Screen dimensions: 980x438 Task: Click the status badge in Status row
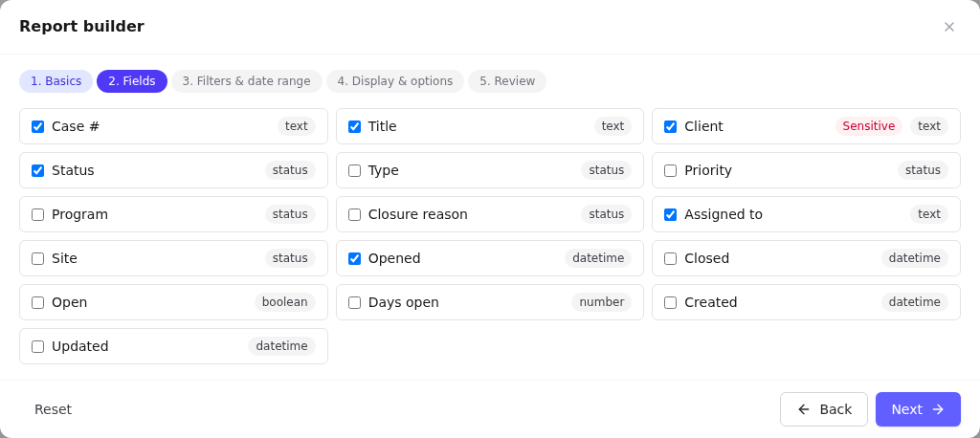290,170
